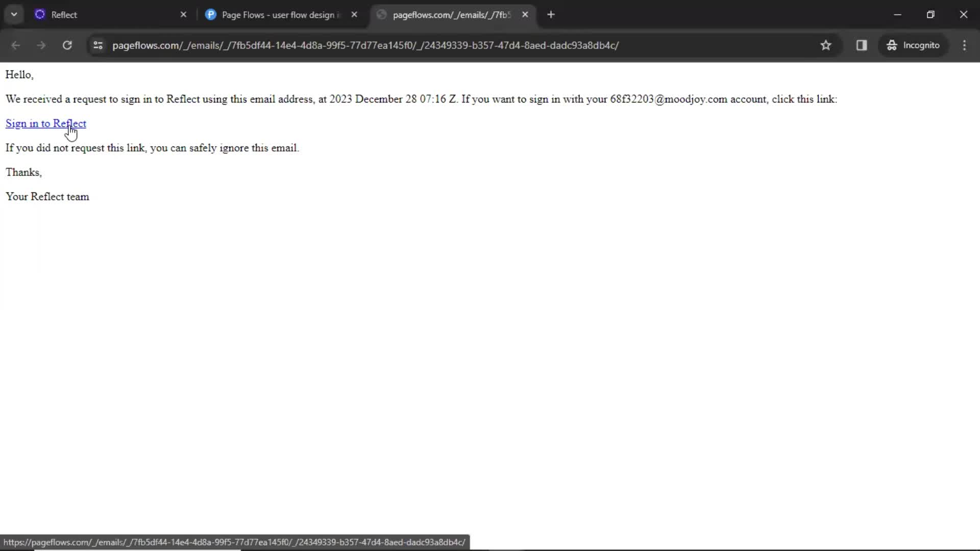Select the pageflows.com emails tab

(x=452, y=15)
